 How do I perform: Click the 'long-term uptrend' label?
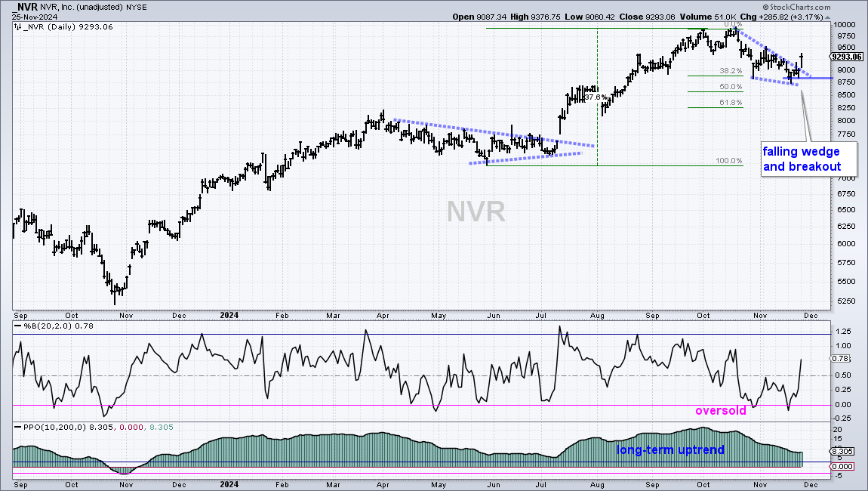[670, 449]
